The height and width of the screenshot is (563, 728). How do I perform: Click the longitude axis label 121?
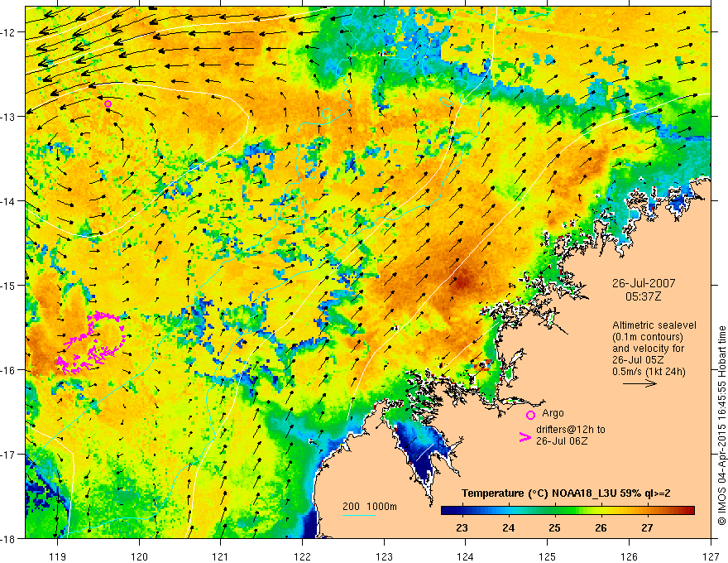(x=221, y=556)
